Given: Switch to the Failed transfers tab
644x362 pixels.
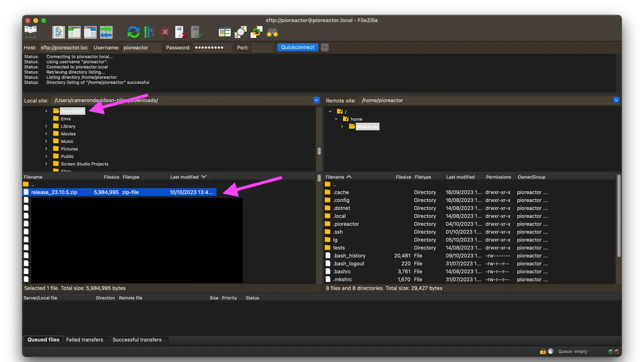Looking at the screenshot, I should pos(85,340).
